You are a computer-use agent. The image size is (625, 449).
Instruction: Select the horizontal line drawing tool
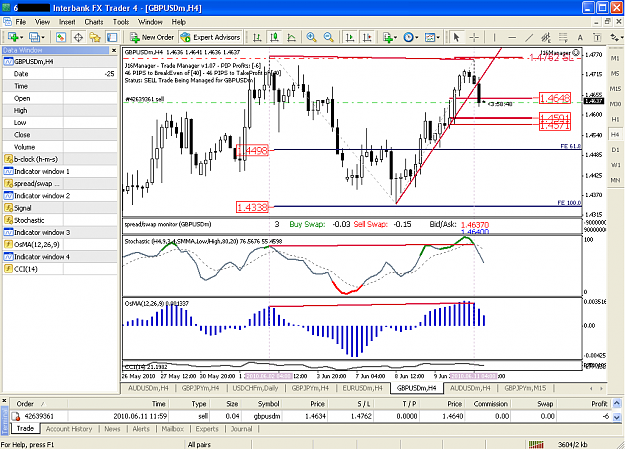coord(512,37)
